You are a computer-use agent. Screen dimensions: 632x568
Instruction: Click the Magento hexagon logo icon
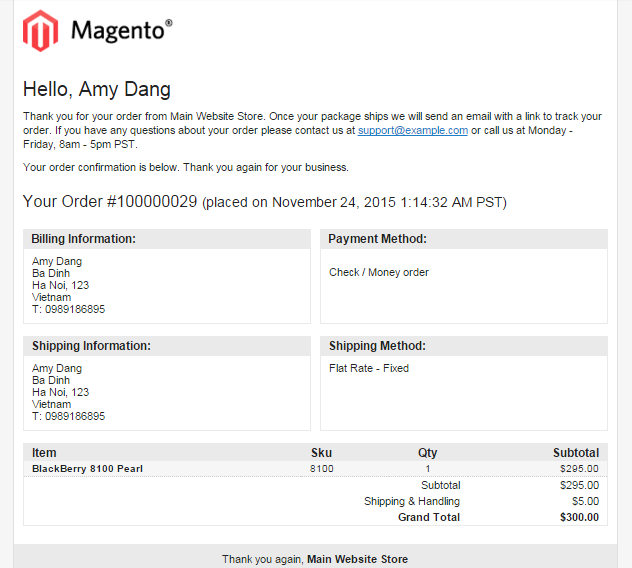coord(40,31)
